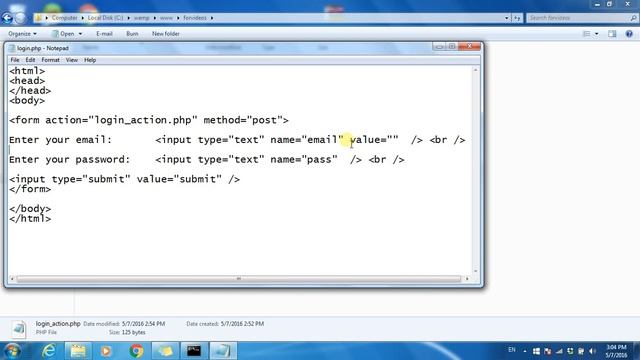Open Windows Media Player from taskbar
Screen dimensions: 640x360
[106, 351]
